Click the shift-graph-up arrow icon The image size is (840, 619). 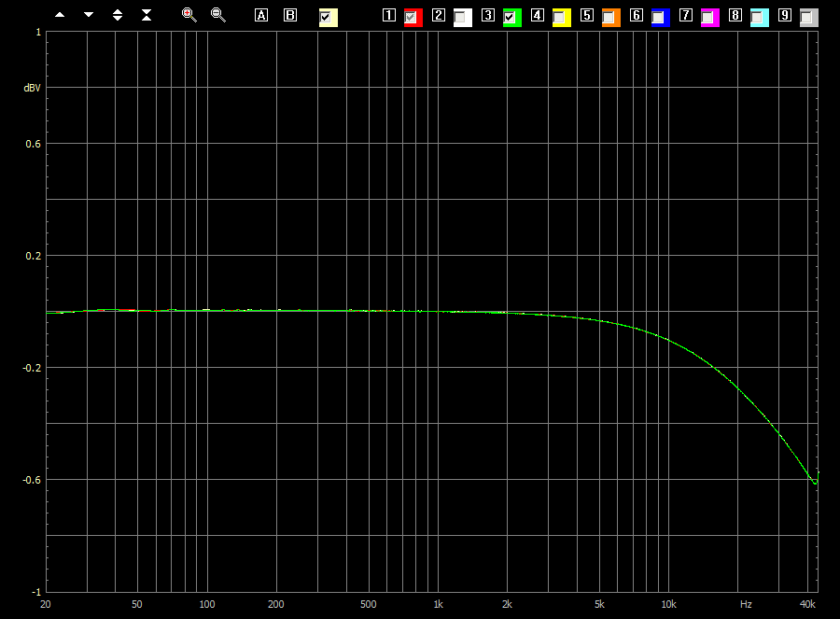click(60, 15)
